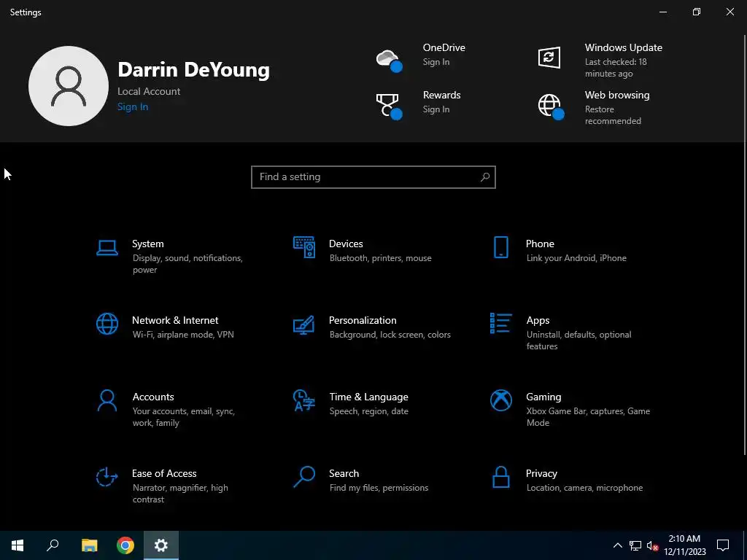Screen dimensions: 747x560
Task: Click 'Location, camera, microphone' description
Action: [584, 488]
